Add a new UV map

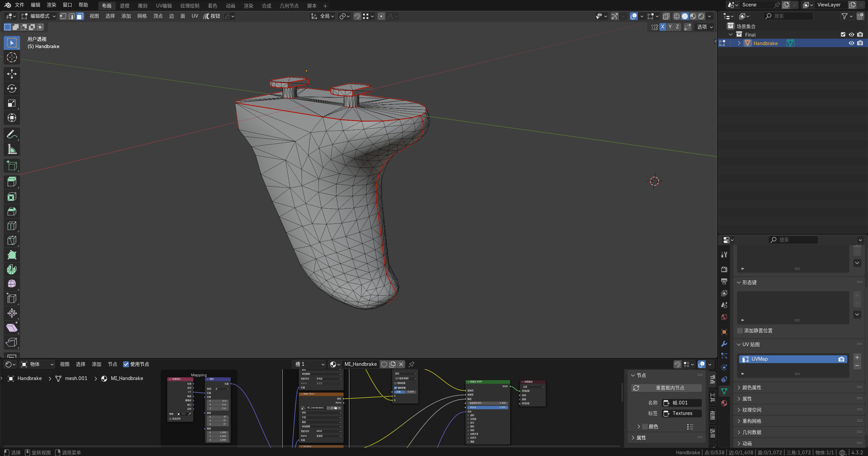(x=857, y=357)
